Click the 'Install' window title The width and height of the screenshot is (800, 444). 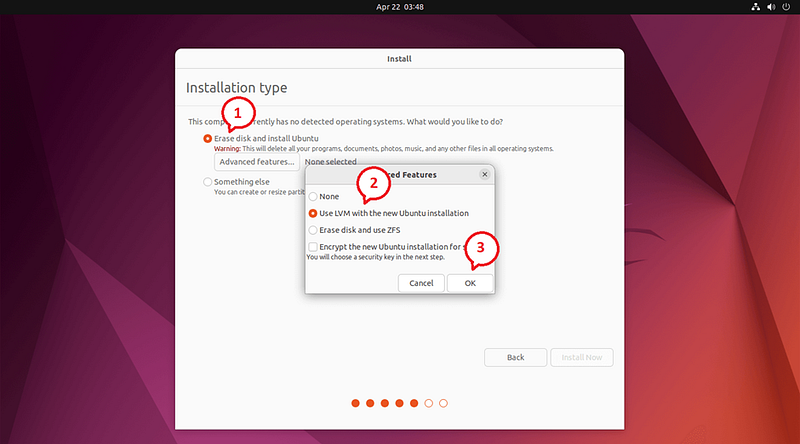point(399,59)
